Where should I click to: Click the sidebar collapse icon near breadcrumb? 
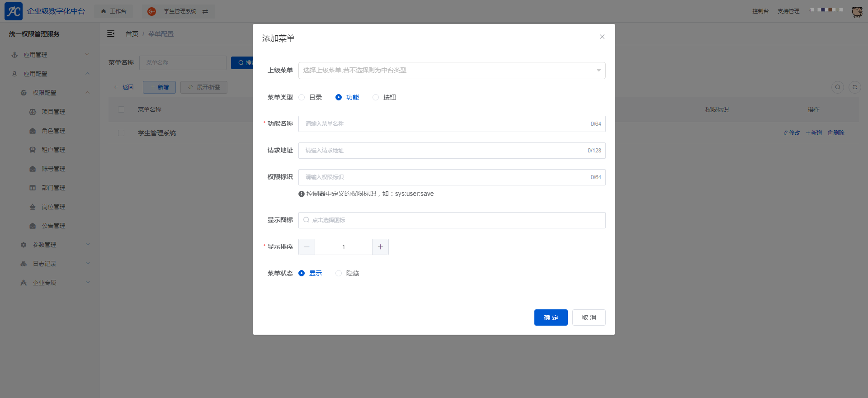click(111, 34)
